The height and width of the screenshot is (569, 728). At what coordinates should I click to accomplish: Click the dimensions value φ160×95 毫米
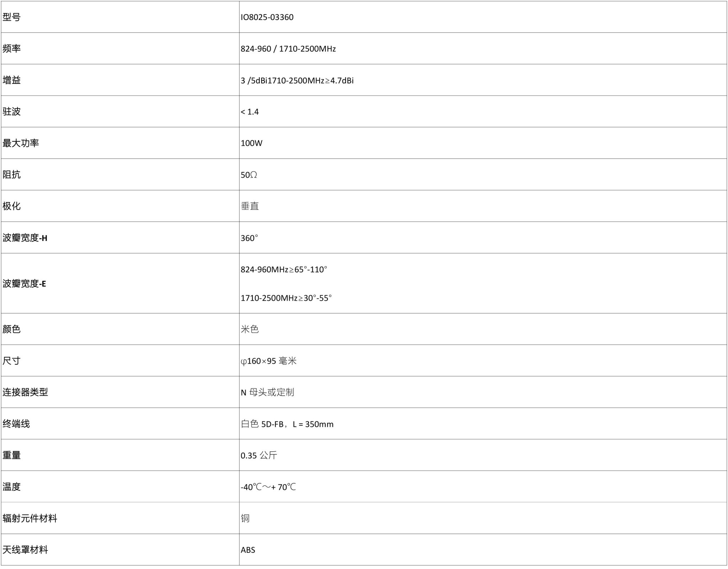(x=268, y=361)
